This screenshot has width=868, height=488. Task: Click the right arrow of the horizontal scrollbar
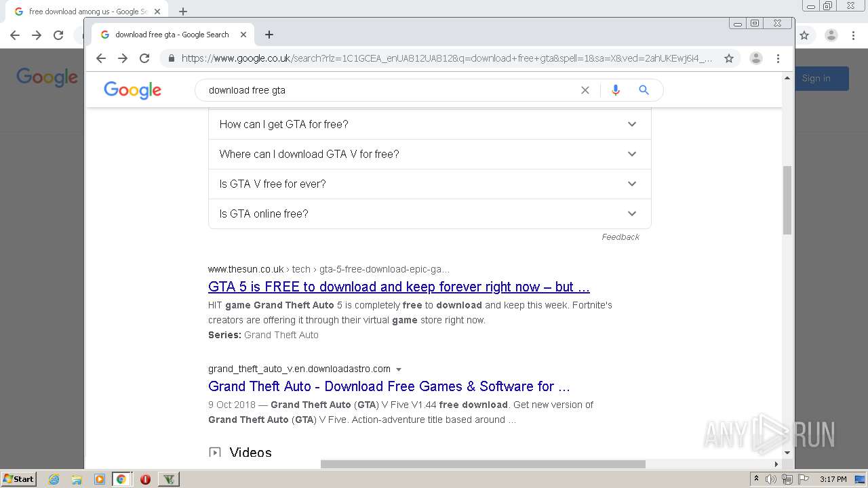point(776,464)
